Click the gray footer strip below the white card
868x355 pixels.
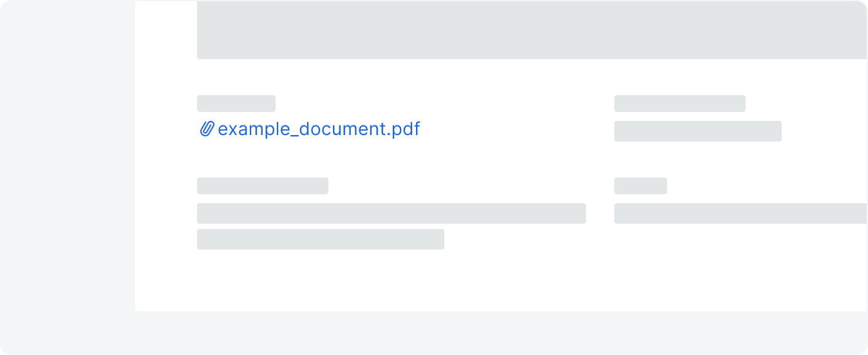501,332
